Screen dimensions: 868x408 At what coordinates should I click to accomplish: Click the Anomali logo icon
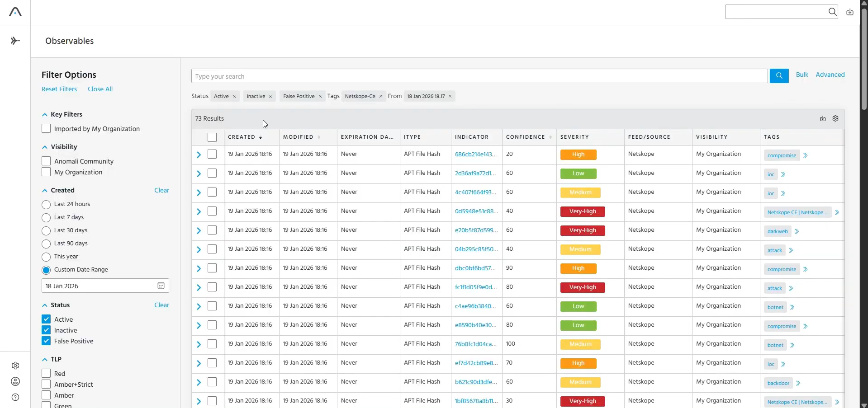pos(15,12)
